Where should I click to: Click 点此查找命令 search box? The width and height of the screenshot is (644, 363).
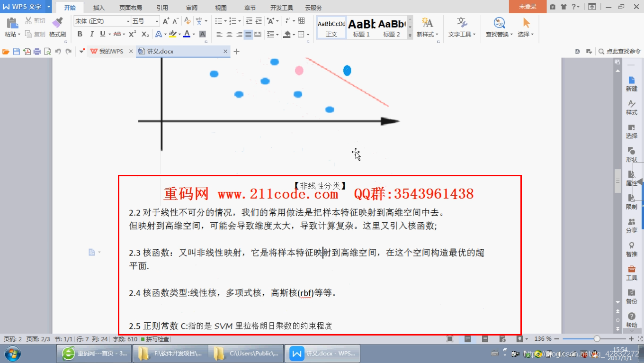click(619, 51)
